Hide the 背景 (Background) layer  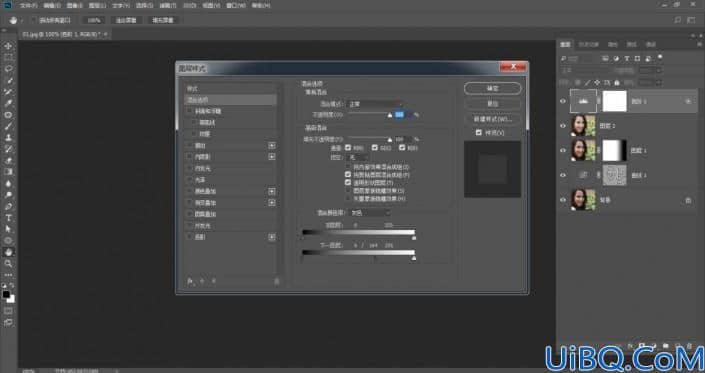point(562,200)
